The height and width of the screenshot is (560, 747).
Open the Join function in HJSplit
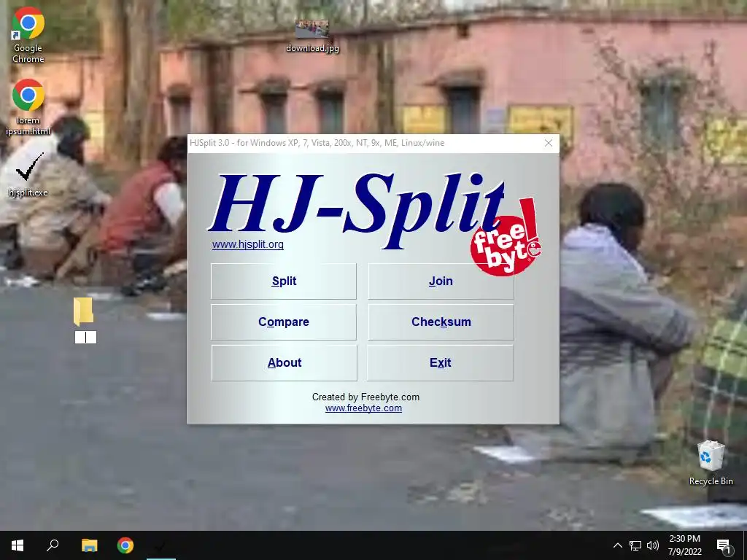click(x=441, y=281)
